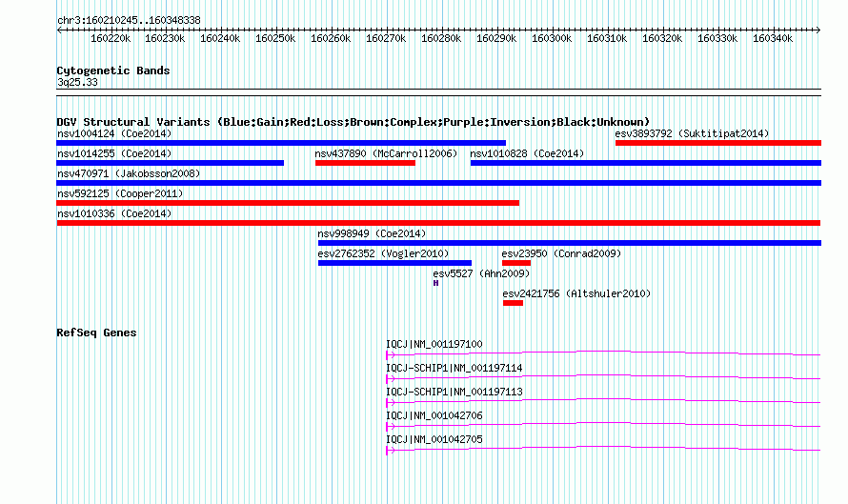Click the 3q25.33 band label
This screenshot has height=504, width=848.
(77, 82)
